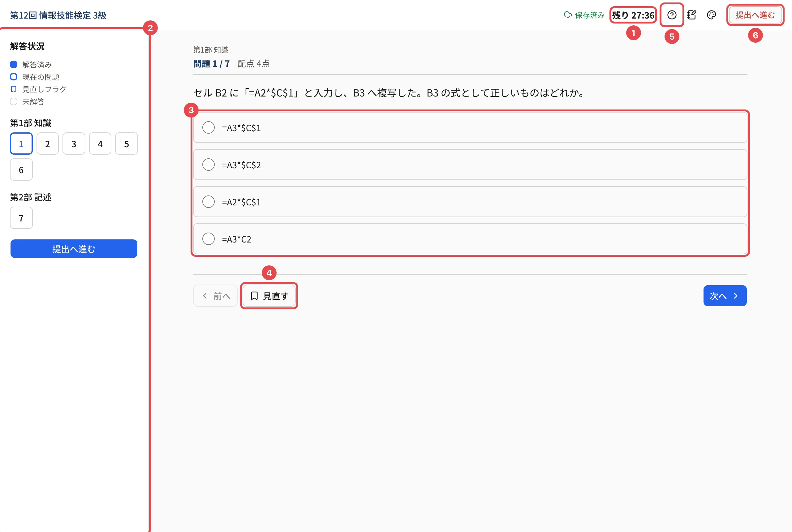Jump to question 5 in sidebar

(127, 144)
